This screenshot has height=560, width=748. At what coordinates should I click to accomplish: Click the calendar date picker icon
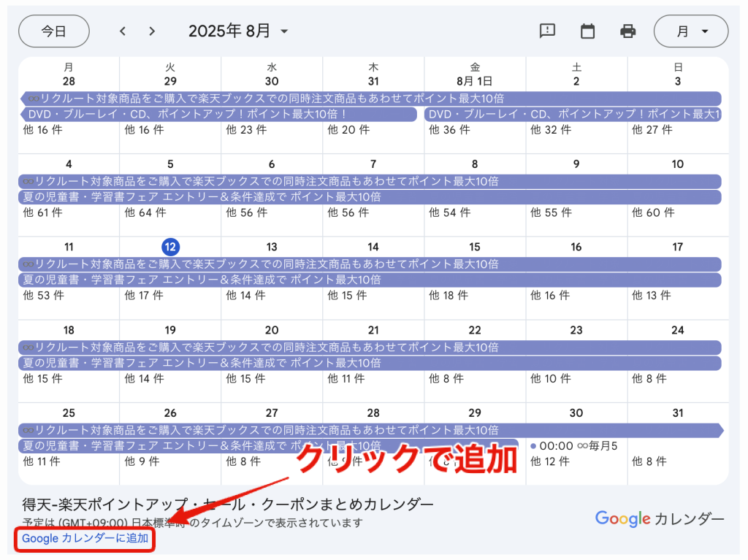coord(587,31)
